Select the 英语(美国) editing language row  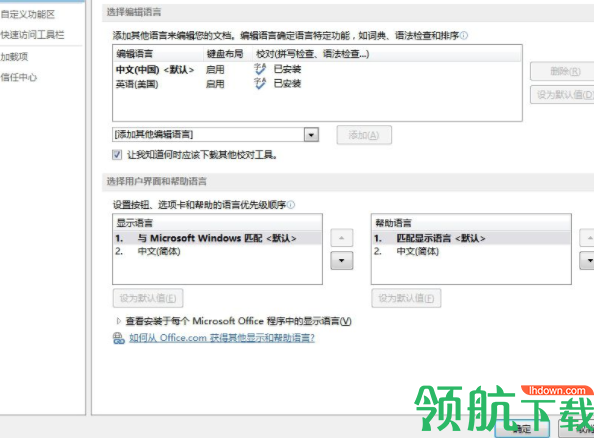pos(317,84)
